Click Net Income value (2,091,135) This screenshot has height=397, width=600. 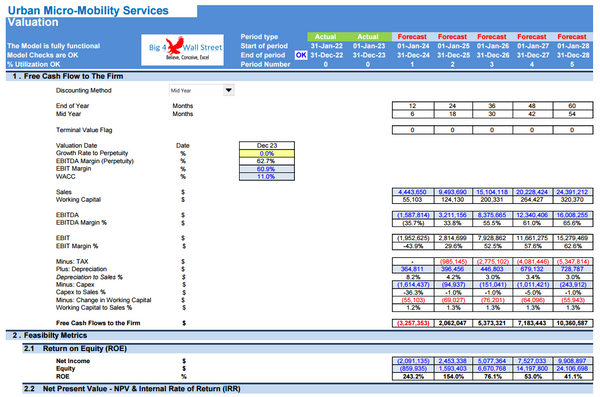pos(413,361)
